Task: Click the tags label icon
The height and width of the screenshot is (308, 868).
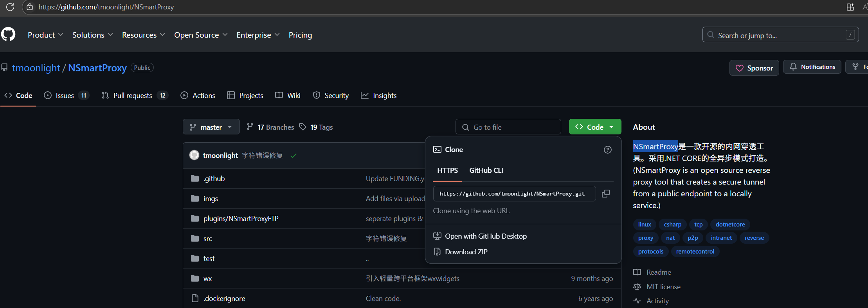Action: click(x=303, y=127)
